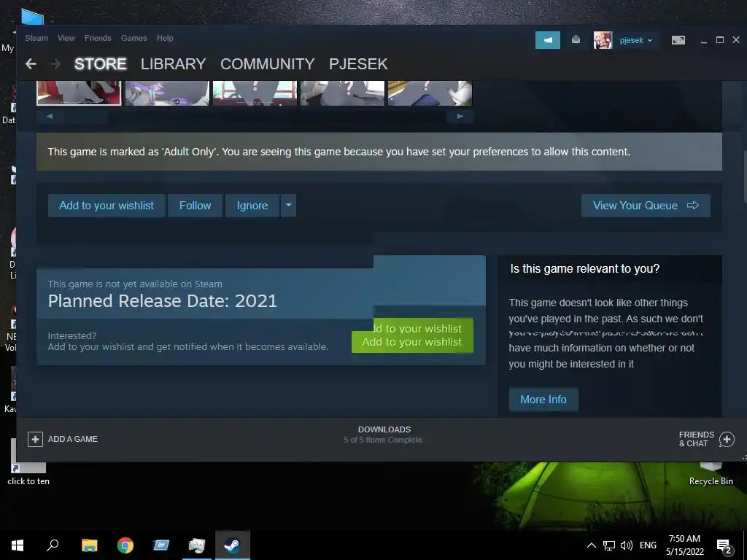Viewport: 747px width, 560px height.
Task: Select the first screenshot thumbnail
Action: pos(79,93)
